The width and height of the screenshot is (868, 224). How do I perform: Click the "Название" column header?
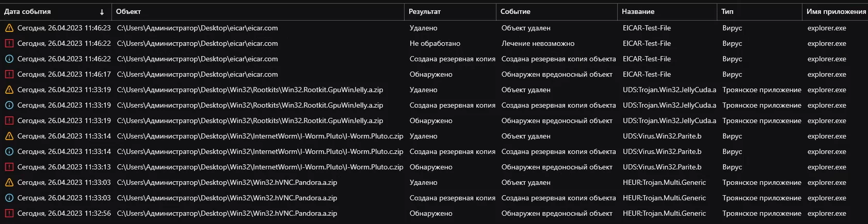point(638,11)
